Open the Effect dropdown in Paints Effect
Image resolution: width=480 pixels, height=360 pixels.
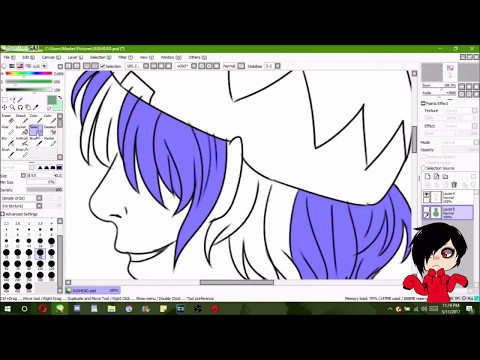click(x=475, y=126)
